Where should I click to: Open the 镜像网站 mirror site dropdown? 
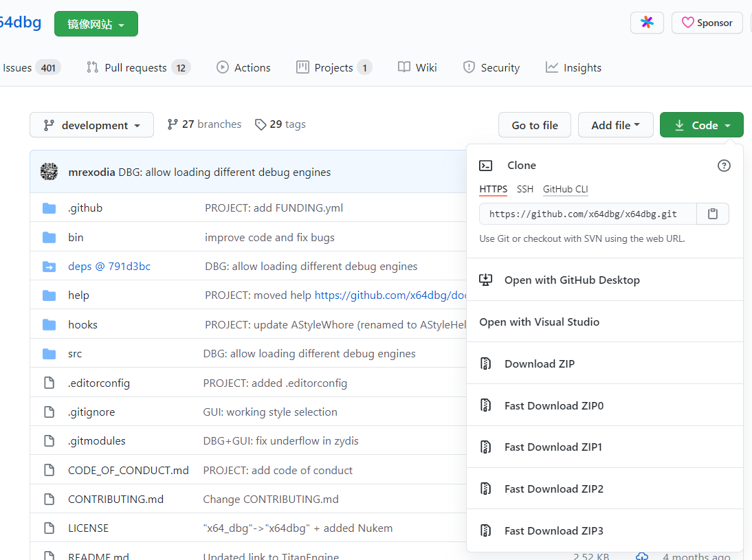[96, 23]
